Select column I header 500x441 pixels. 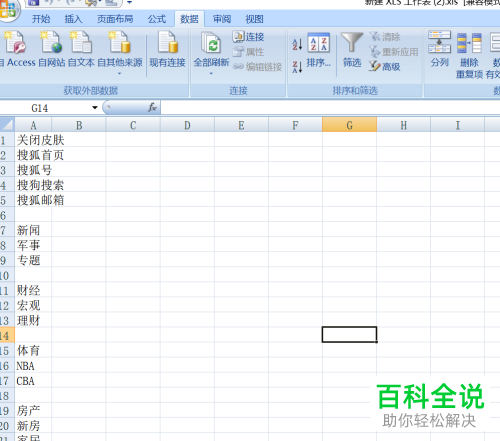click(457, 125)
